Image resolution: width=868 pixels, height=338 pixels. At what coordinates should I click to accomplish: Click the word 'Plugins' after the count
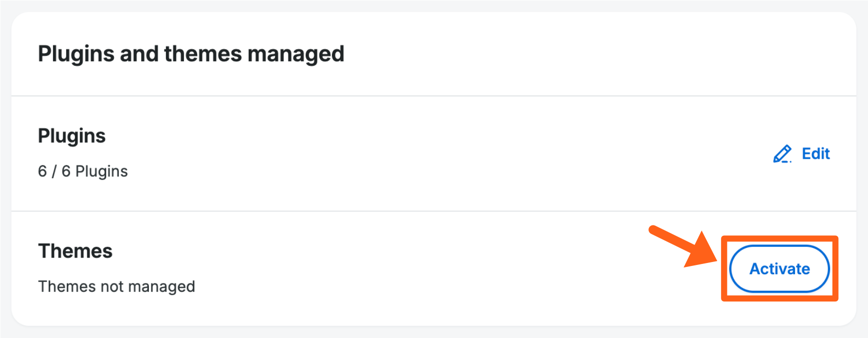coord(101,171)
